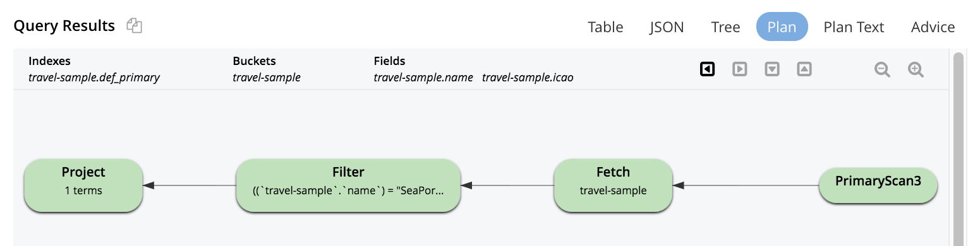Set plan orientation to down arrow
This screenshot has height=246, width=980.
(772, 69)
